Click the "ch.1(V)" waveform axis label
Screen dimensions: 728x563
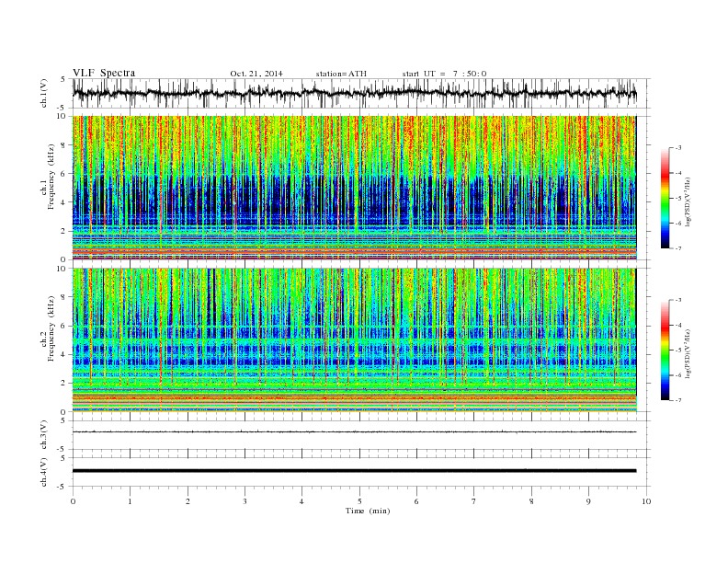pos(44,93)
